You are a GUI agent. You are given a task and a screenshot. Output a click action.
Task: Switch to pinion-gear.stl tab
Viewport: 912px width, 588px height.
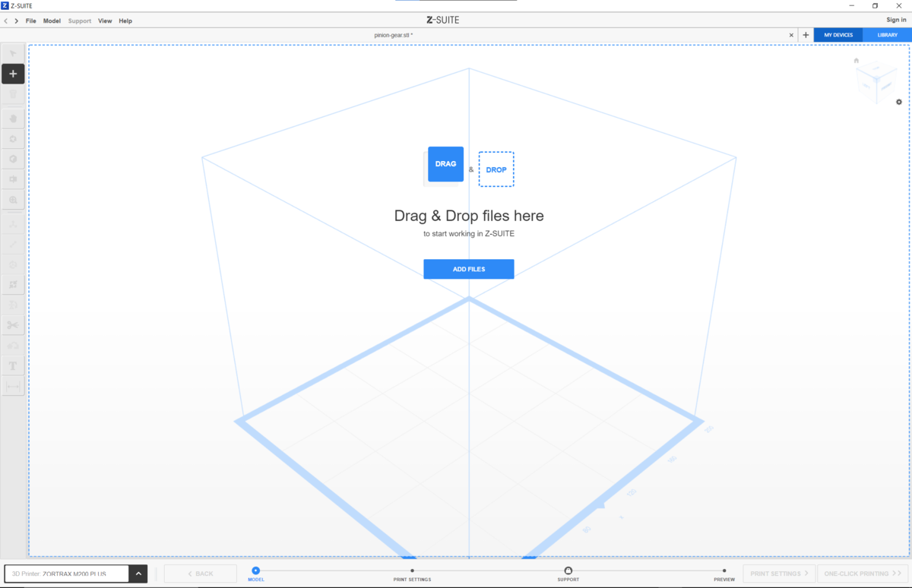pyautogui.click(x=394, y=35)
